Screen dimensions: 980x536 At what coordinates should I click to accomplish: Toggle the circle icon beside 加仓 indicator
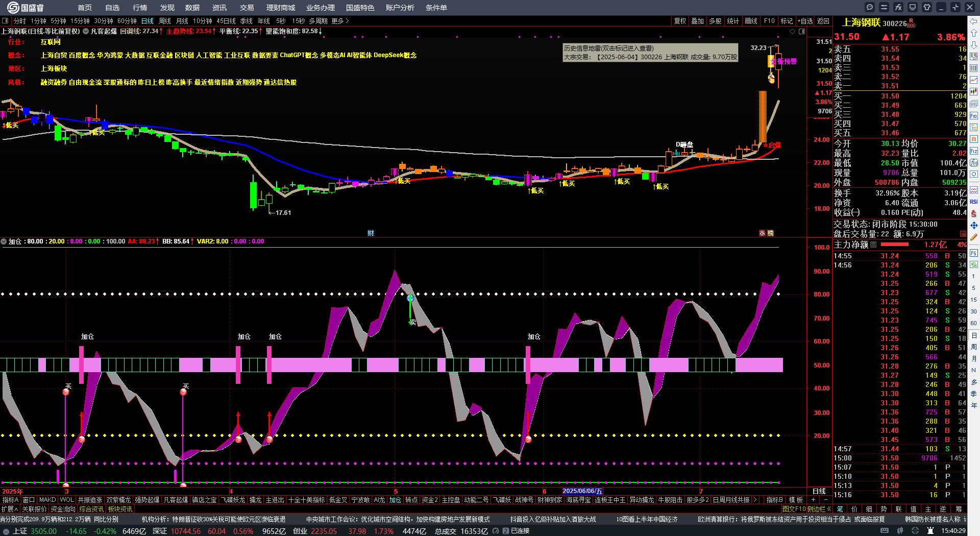tap(4, 241)
